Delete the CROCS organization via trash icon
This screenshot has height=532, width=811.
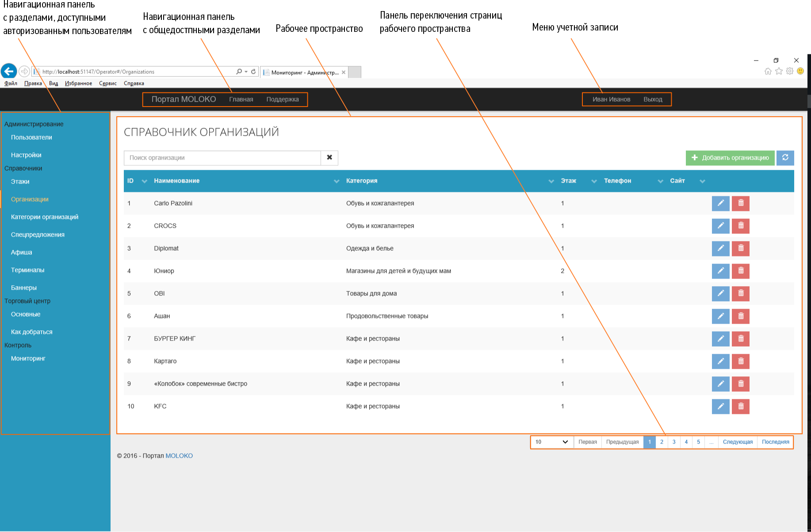(741, 226)
